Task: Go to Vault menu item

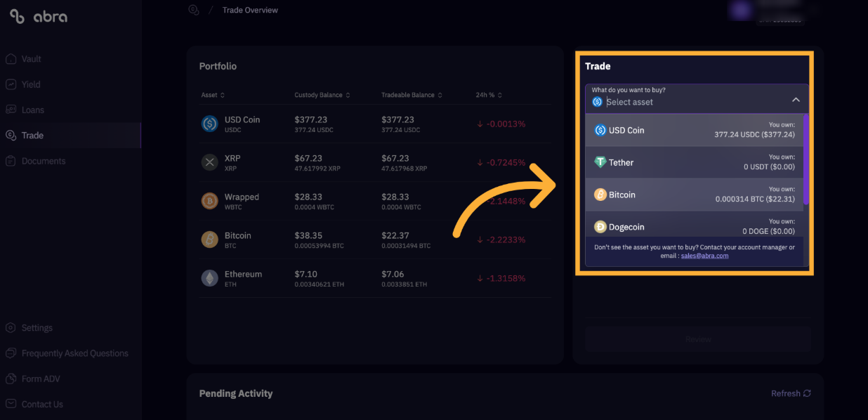Action: (32, 59)
